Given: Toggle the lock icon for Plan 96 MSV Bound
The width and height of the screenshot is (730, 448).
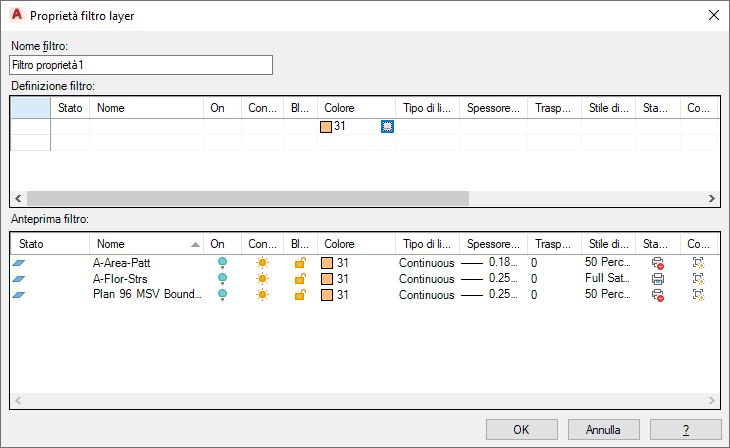Looking at the screenshot, I should (300, 295).
